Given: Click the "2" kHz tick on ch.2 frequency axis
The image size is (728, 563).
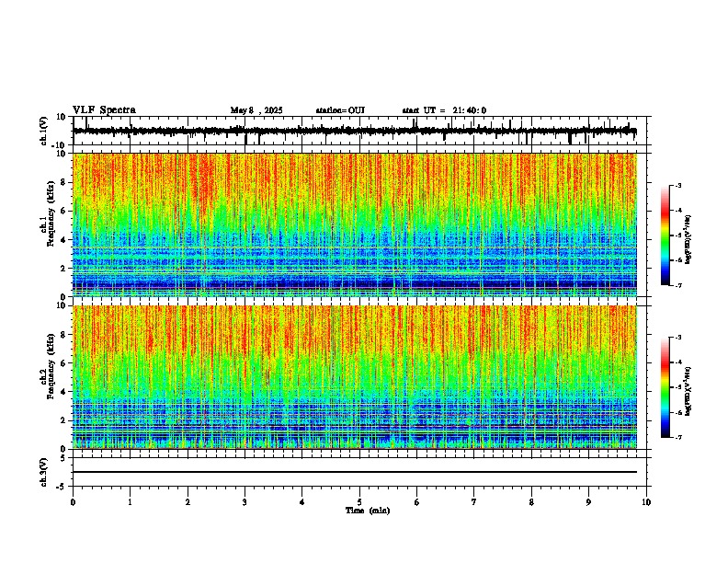Looking at the screenshot, I should pos(63,420).
